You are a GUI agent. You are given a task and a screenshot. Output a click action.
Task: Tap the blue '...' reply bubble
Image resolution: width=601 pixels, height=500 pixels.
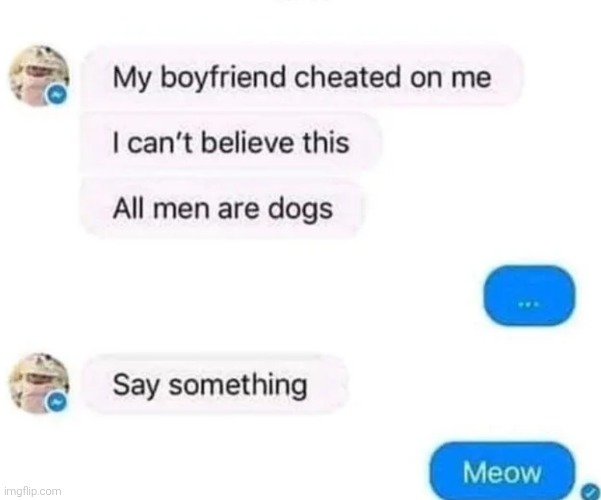click(529, 295)
